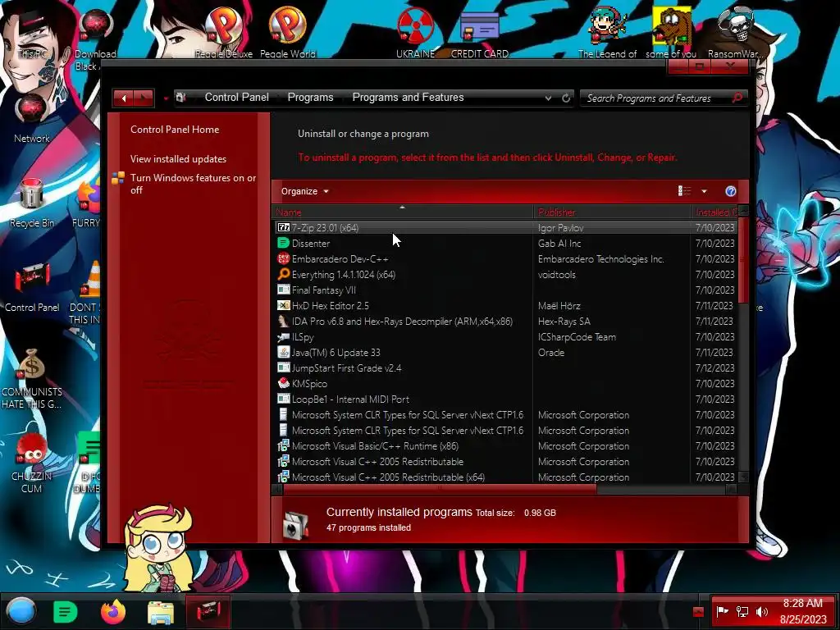Open Control Panel Home link

175,129
